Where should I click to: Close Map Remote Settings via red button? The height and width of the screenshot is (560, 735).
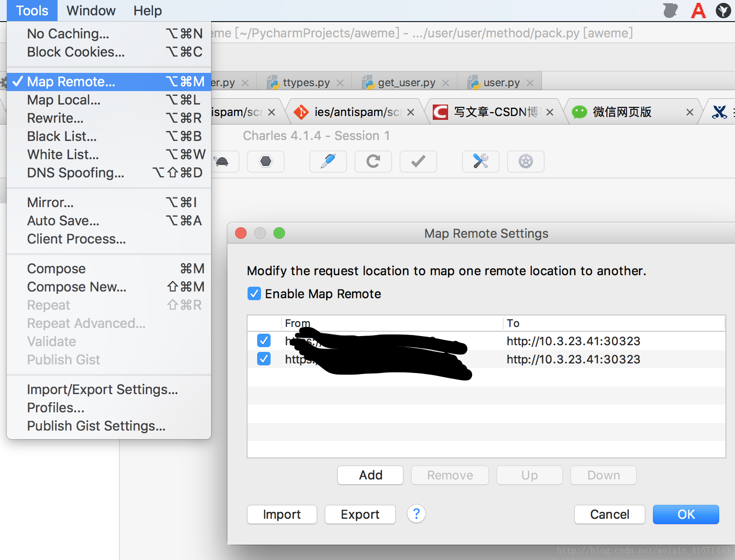pos(241,233)
